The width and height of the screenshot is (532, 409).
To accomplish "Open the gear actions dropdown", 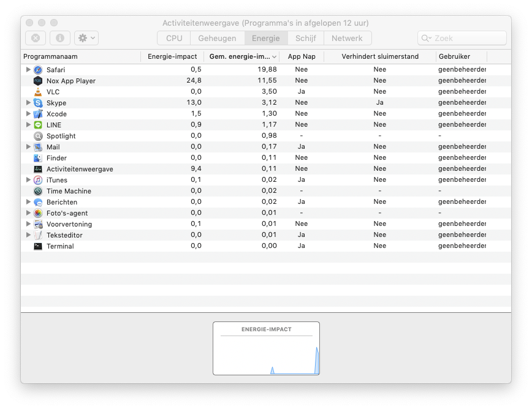I will pos(86,38).
